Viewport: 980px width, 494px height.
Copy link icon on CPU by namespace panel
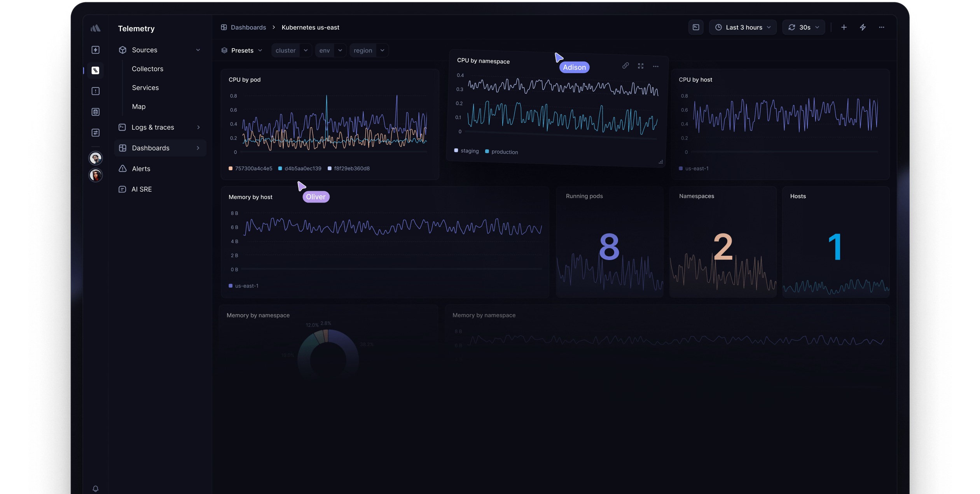(625, 66)
